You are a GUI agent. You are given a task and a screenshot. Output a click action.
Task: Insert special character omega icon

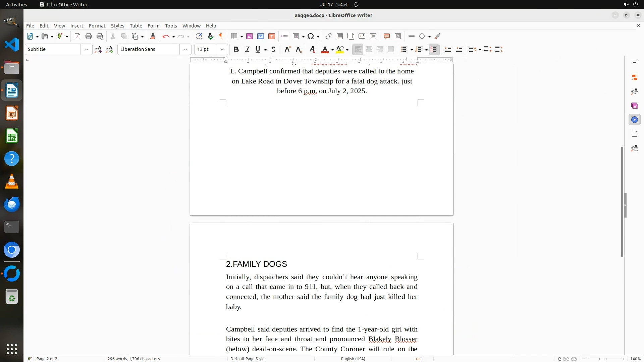[311, 37]
